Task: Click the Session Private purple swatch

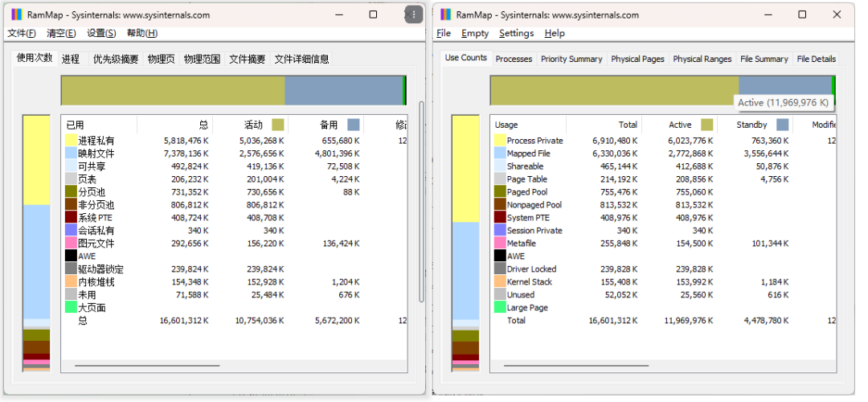Action: pos(500,231)
